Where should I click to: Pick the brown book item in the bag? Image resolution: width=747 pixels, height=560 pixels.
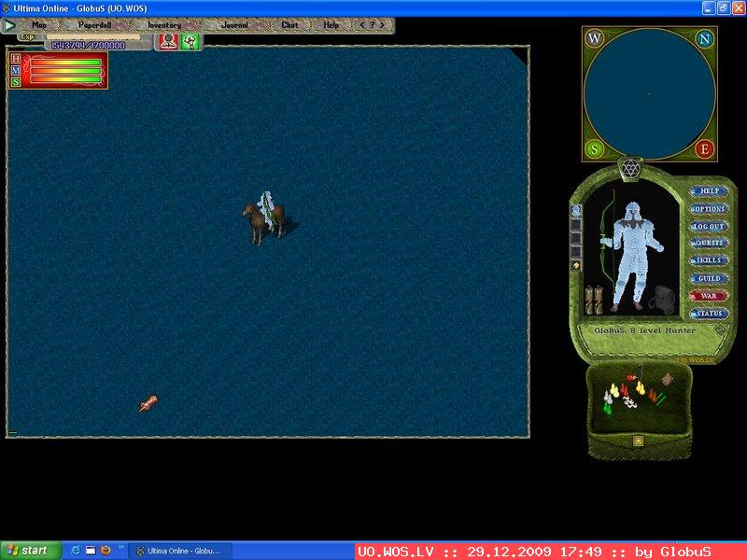click(x=667, y=380)
